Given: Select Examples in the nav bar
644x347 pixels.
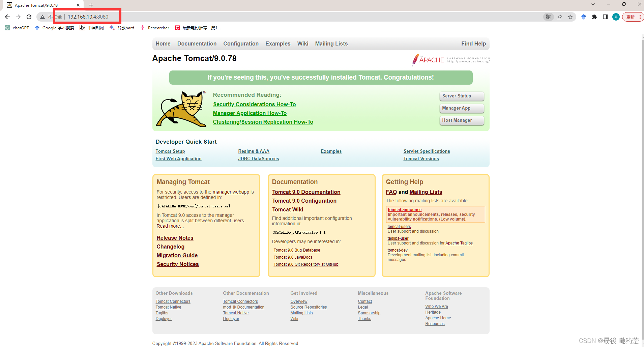Looking at the screenshot, I should [x=278, y=44].
